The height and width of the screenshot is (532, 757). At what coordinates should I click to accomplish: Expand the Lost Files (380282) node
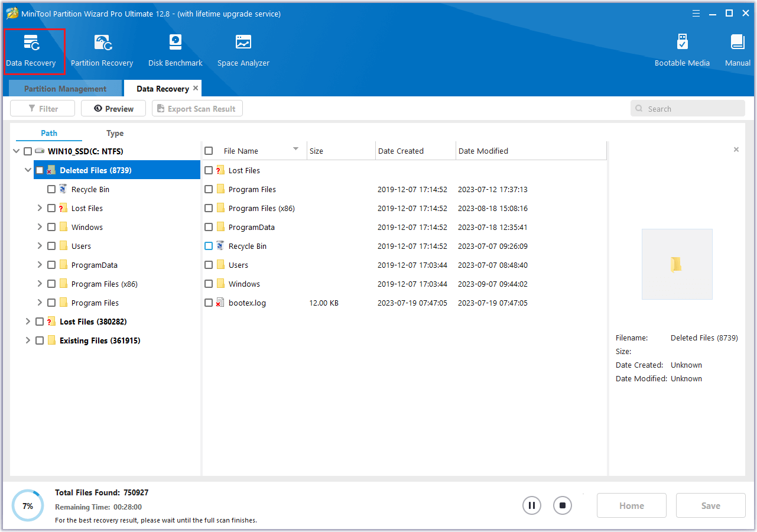[x=28, y=322]
